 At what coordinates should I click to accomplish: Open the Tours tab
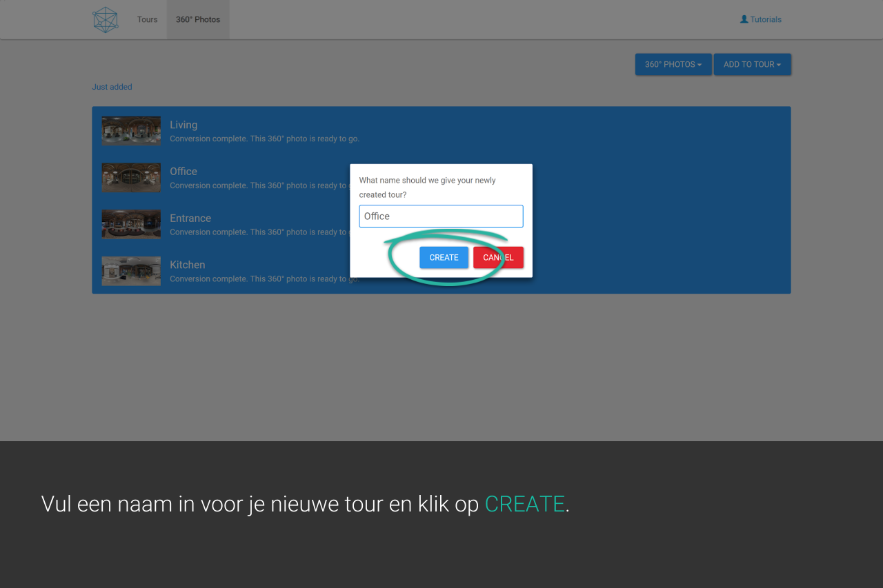pos(147,20)
